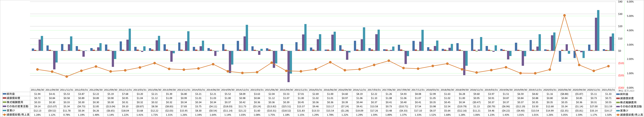Select 純利益 in the legend beside the axis
Image resolution: width=644 pixels, height=117 pixels.
point(624,94)
